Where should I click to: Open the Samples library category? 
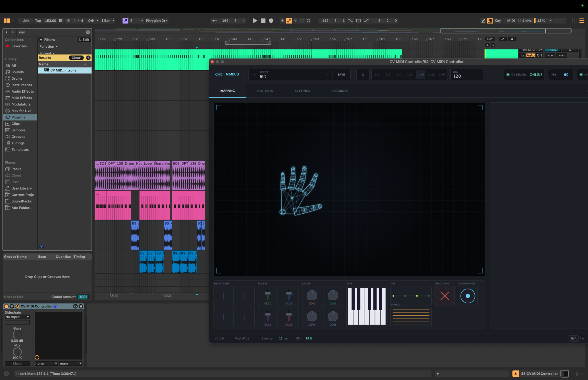(x=18, y=130)
